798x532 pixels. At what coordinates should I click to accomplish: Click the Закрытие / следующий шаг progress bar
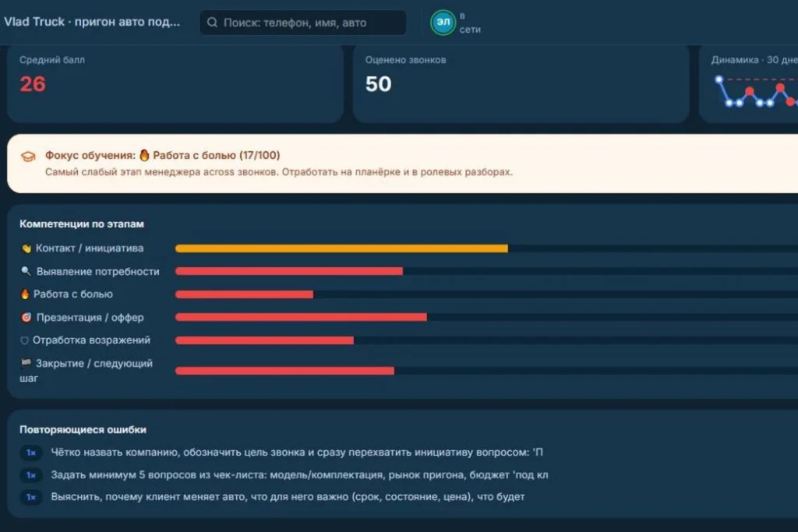click(285, 371)
